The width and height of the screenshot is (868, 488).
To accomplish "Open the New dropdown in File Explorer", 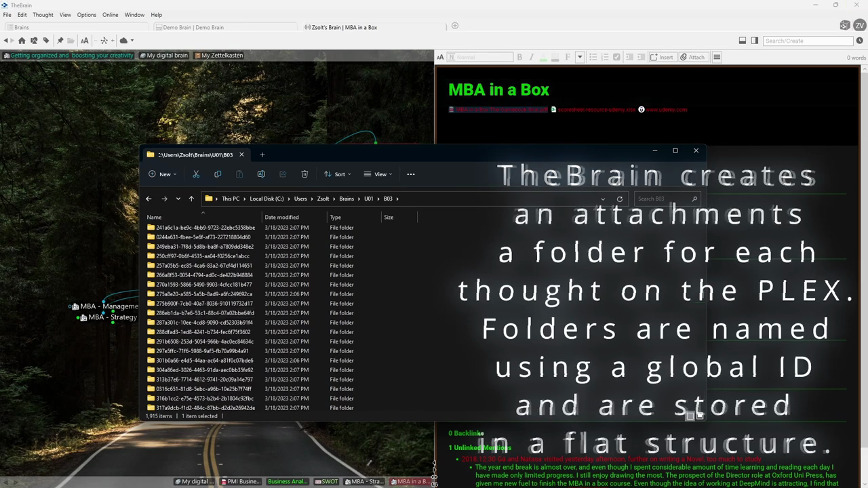I will (x=163, y=174).
